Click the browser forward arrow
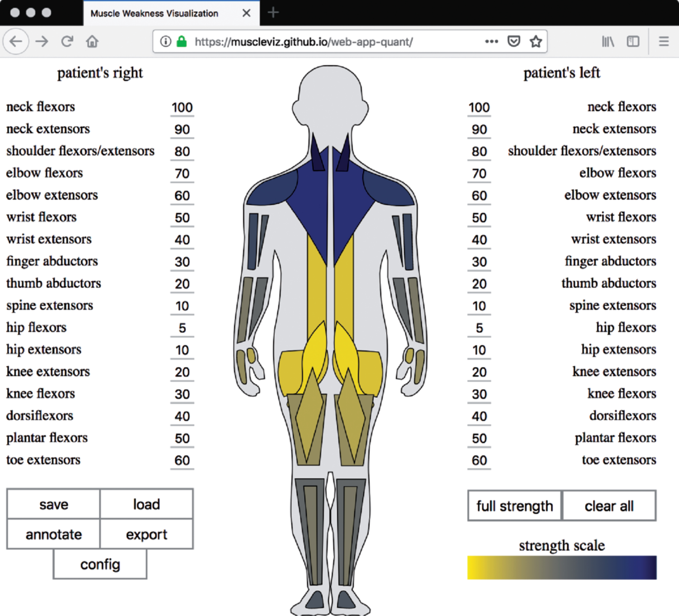The width and height of the screenshot is (679, 616). tap(42, 42)
